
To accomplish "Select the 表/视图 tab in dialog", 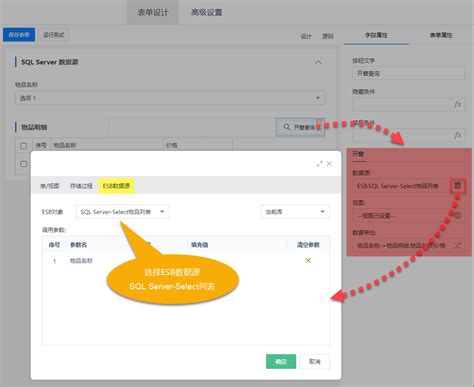I will coord(50,186).
